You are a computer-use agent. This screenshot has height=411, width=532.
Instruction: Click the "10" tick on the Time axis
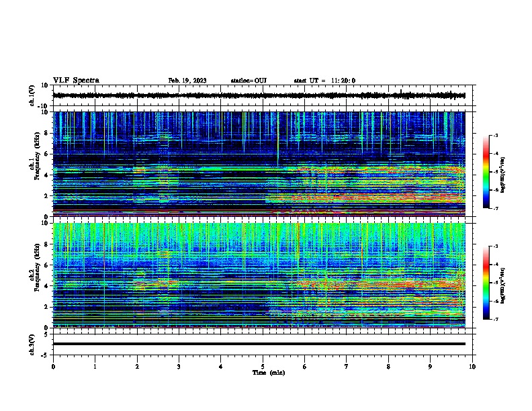472,367
